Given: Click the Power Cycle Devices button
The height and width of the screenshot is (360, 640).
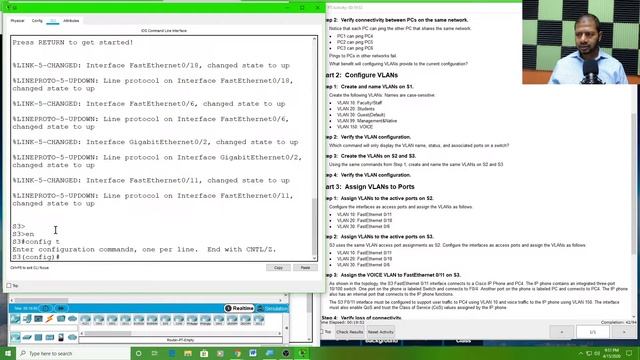Looking at the screenshot, I should point(46,308).
